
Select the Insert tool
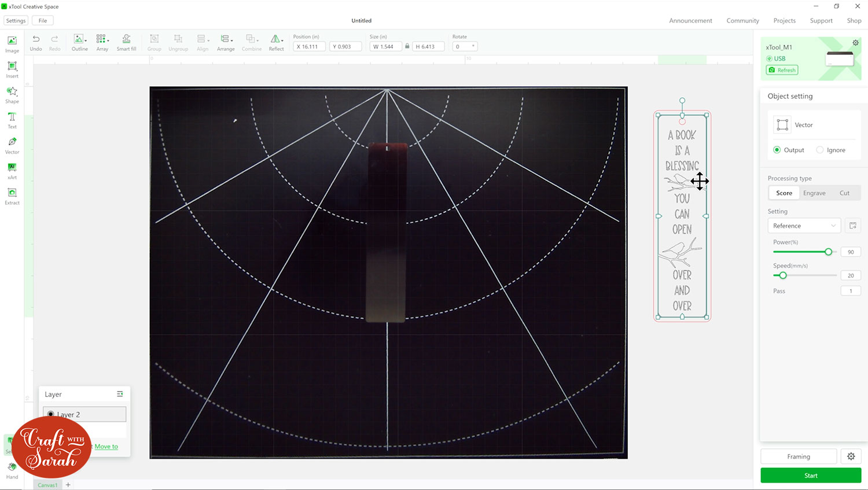pos(12,69)
